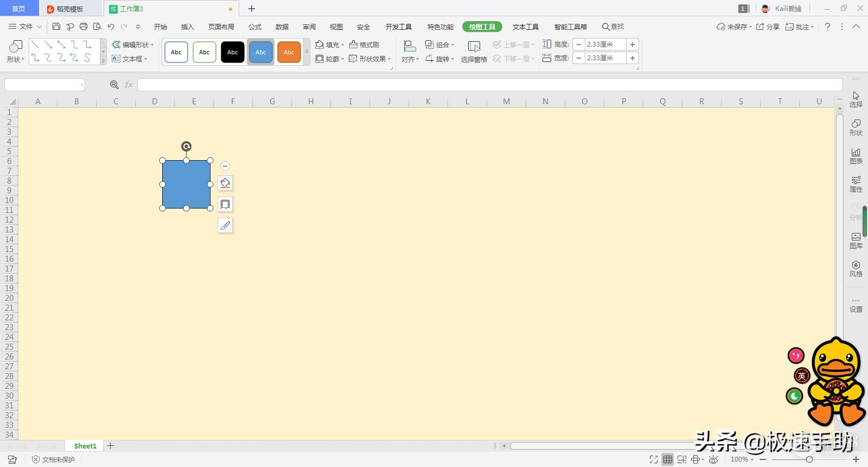Click the 格式刷 format painter

click(364, 45)
